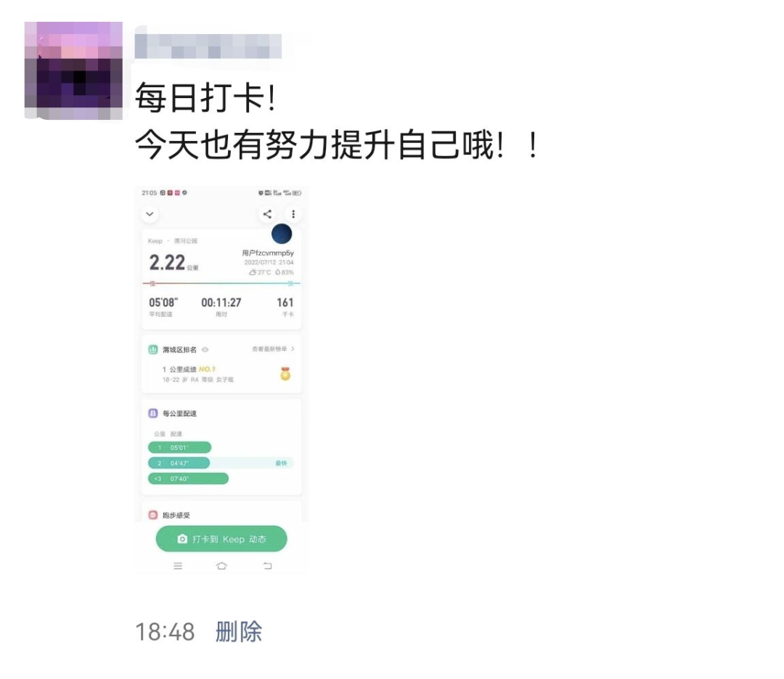
Task: Tap the Android home navigation icon
Action: pos(221,566)
